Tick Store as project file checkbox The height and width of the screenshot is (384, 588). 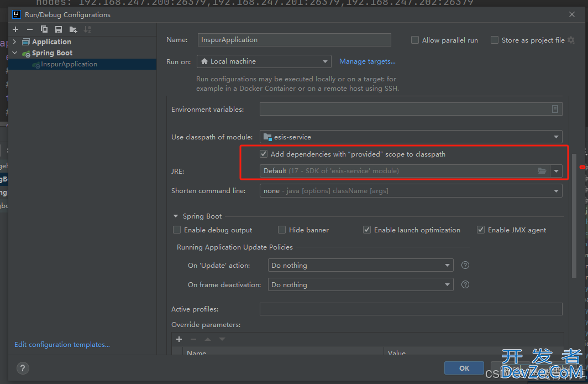[495, 40]
